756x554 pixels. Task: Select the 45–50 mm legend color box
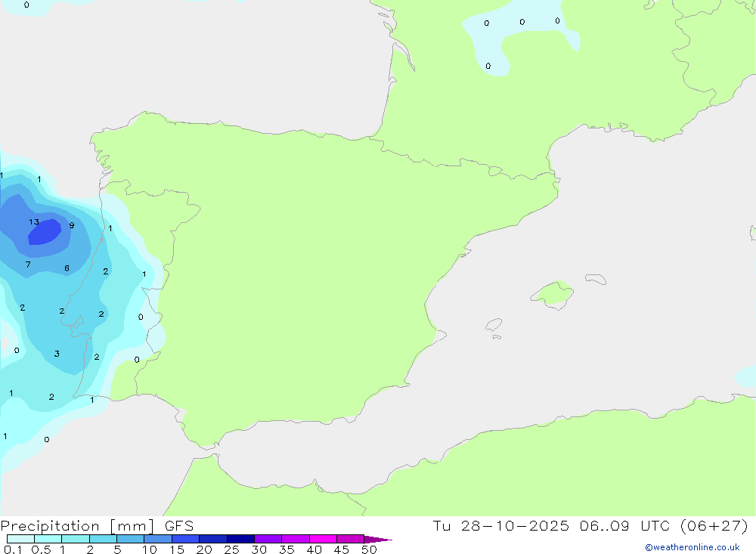pyautogui.click(x=350, y=539)
